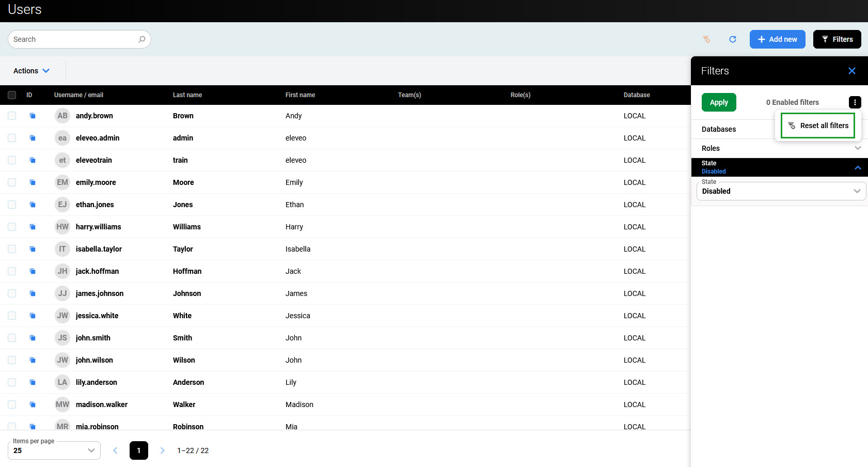Click into the Search field
The image size is (868, 467).
[72, 39]
